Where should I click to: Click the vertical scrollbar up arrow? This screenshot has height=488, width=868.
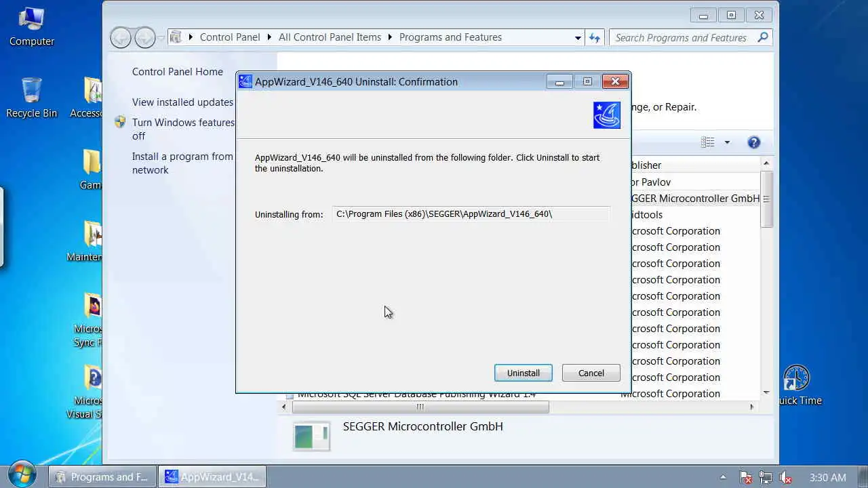(x=766, y=163)
